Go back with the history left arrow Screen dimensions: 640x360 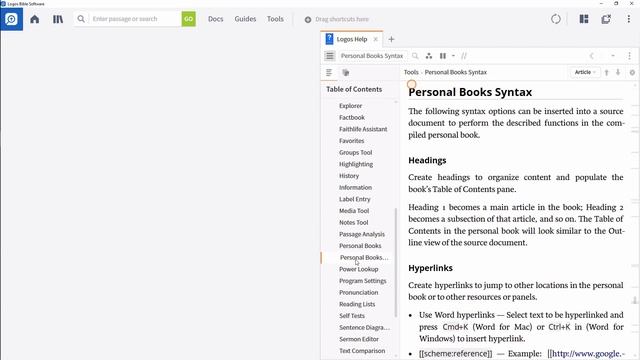coord(591,56)
